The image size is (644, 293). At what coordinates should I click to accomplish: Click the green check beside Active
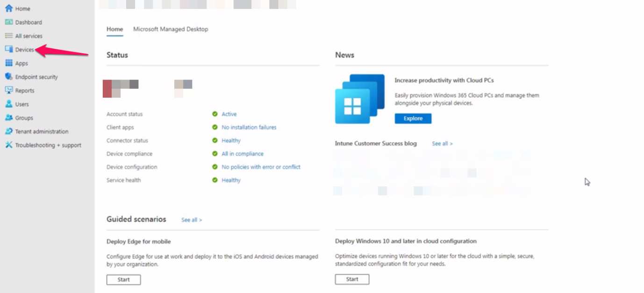[215, 114]
